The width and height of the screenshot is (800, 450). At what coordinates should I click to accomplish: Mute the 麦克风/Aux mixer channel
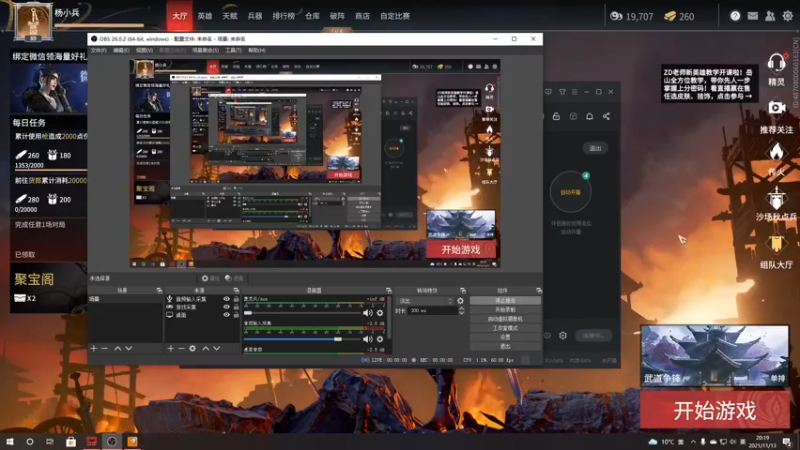pos(367,313)
